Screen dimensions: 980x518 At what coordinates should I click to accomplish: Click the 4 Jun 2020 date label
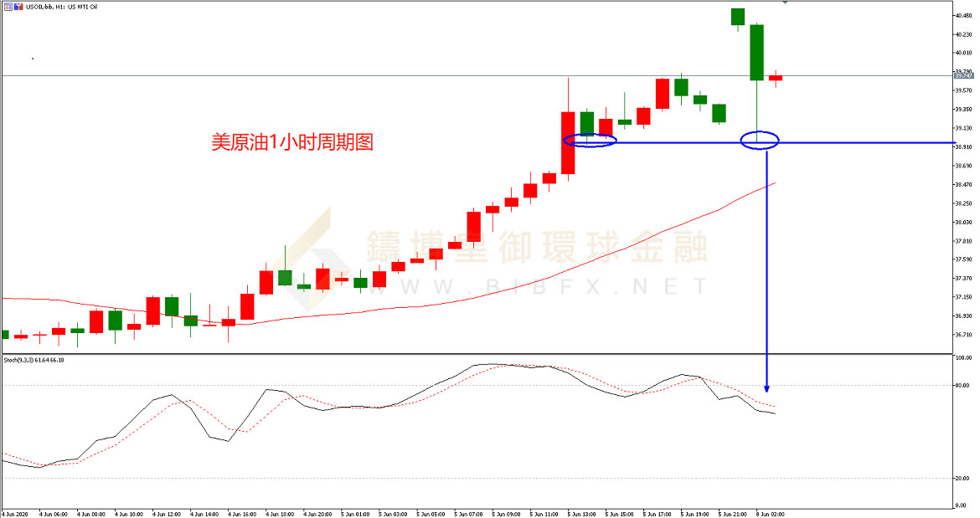click(x=15, y=513)
